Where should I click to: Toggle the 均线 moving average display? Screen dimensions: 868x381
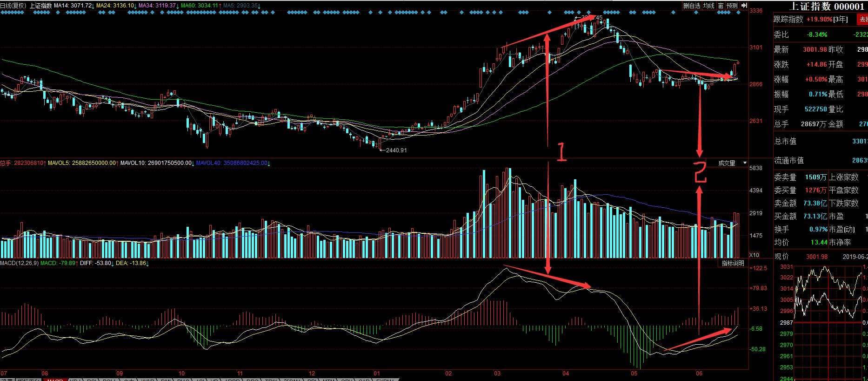(708, 6)
